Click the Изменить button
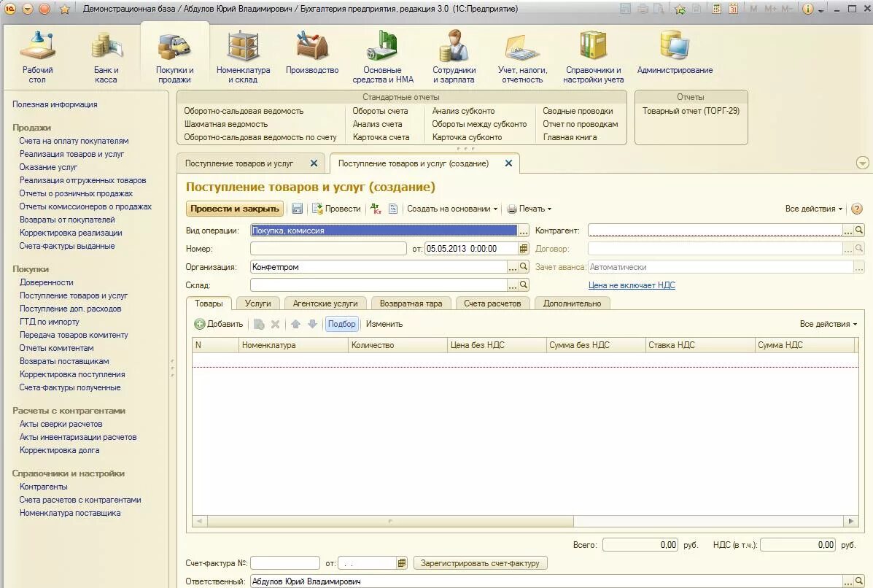The width and height of the screenshot is (873, 588). point(384,324)
